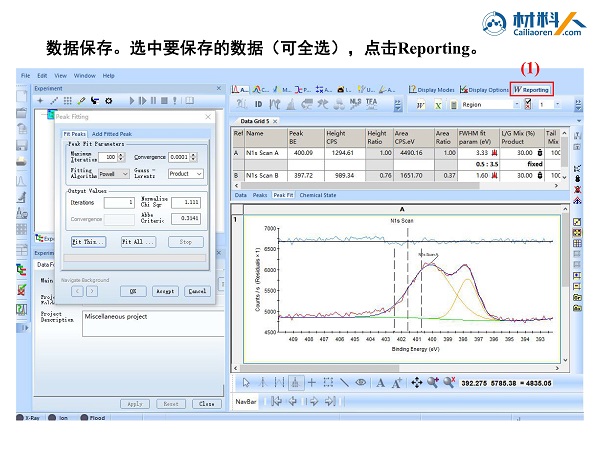Click the export to Excel icon
Viewport: 600px width, 450px height.
click(438, 105)
